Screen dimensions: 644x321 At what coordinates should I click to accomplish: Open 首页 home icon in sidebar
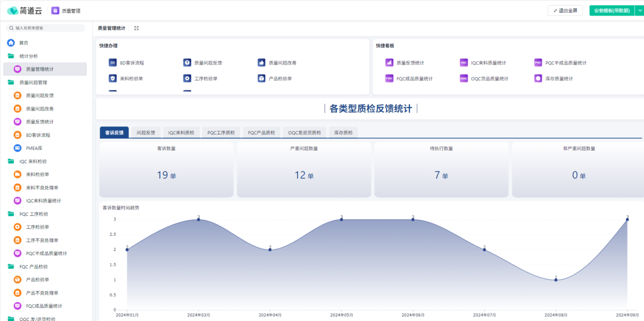(x=11, y=43)
